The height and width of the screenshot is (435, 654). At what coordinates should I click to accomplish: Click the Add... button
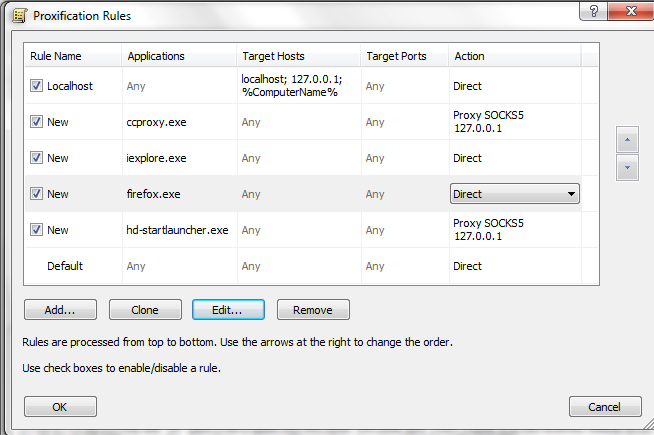click(60, 310)
